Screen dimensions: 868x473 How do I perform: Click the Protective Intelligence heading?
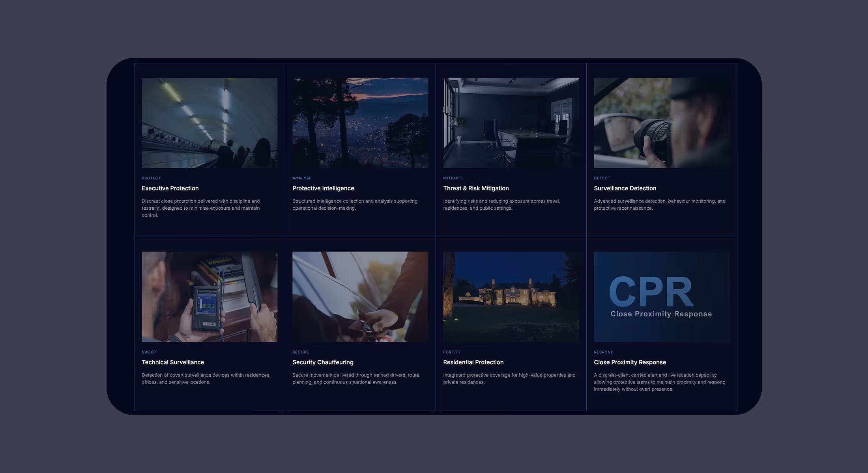click(x=323, y=188)
